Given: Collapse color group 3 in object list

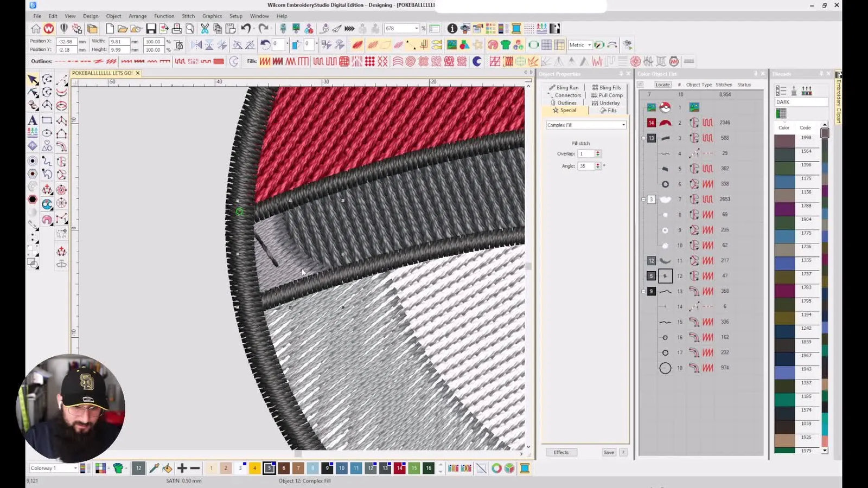Looking at the screenshot, I should click(643, 200).
